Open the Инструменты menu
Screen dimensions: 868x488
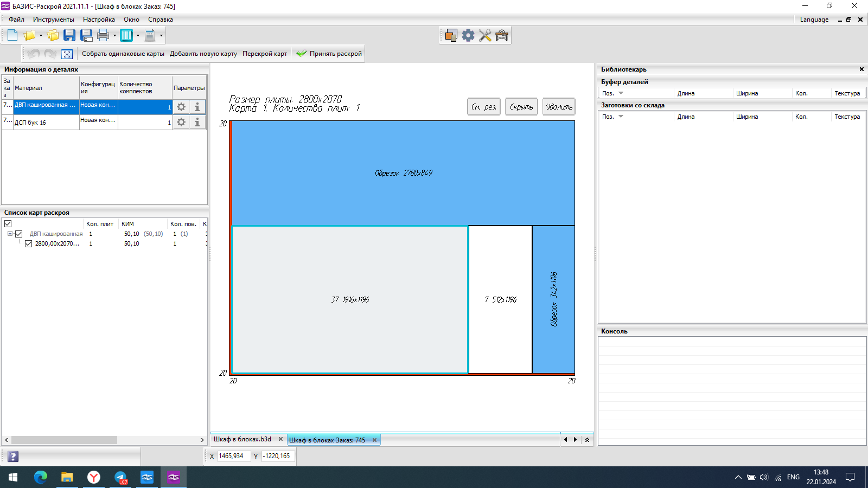click(53, 20)
